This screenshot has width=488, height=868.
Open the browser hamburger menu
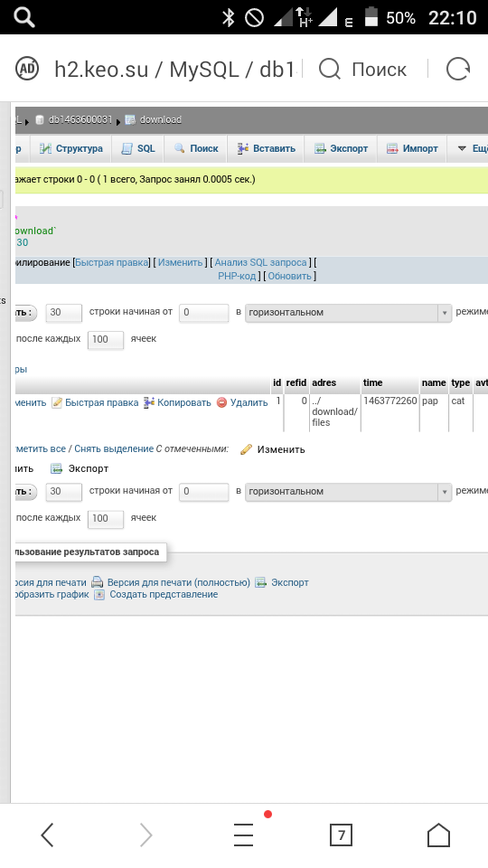point(243,835)
